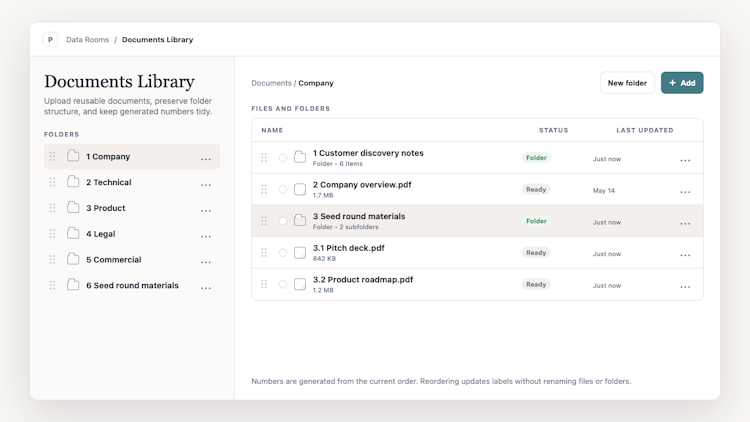Open row menu for Customer discovery notes
Viewport: 750px width, 422px height.
click(x=685, y=160)
